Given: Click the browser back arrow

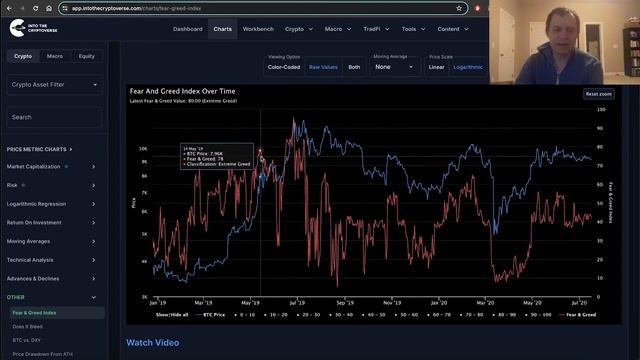Looking at the screenshot, I should [x=9, y=8].
